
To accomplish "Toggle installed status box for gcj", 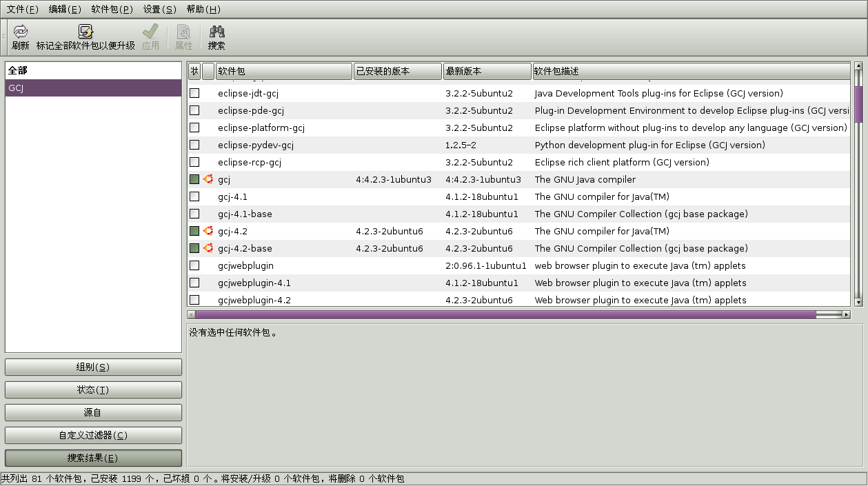I will point(194,179).
